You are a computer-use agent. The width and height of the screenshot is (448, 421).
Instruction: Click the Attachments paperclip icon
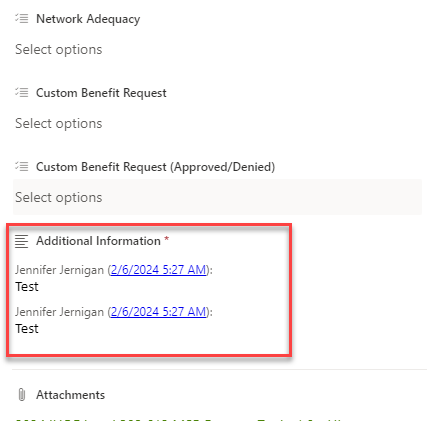point(22,395)
